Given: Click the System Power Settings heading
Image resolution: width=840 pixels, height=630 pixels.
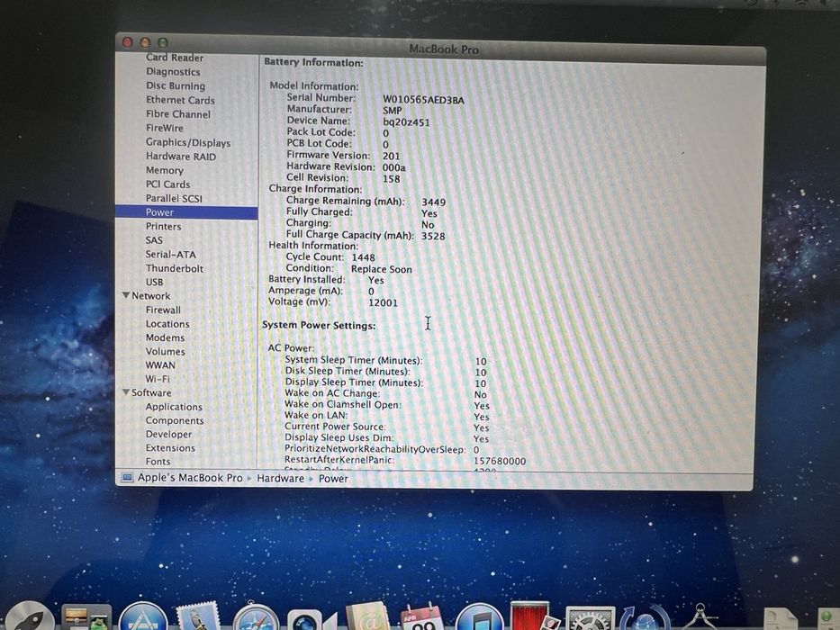Looking at the screenshot, I should (319, 325).
